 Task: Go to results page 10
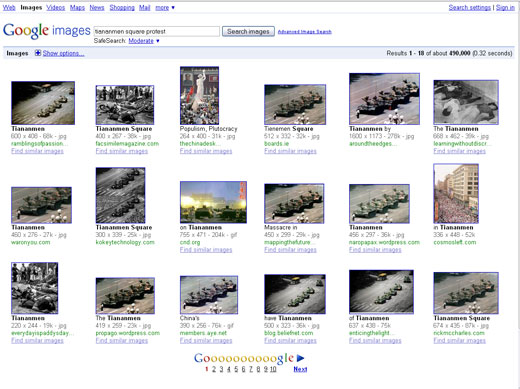(x=273, y=369)
